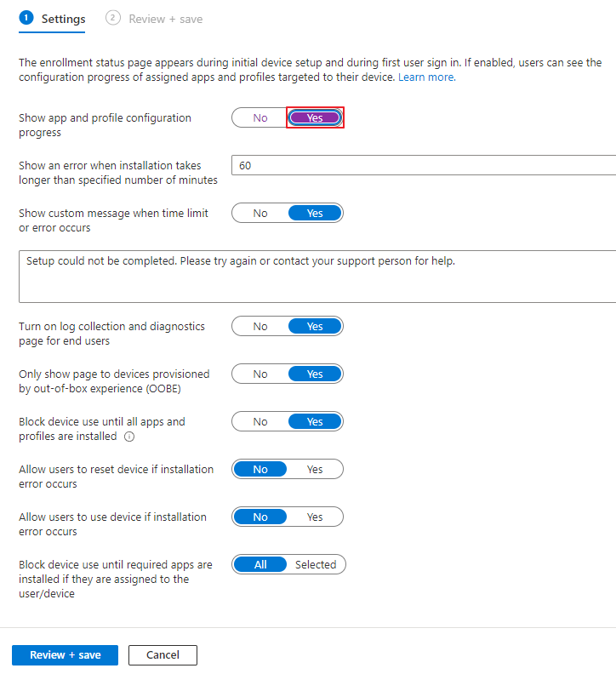Set Show app and profile configuration progress to No

260,117
